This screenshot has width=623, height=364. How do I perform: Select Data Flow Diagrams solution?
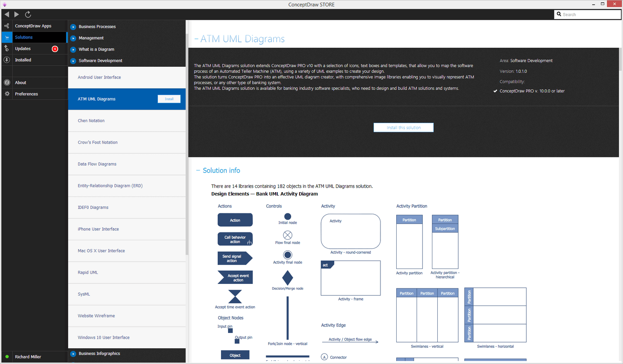pyautogui.click(x=127, y=164)
